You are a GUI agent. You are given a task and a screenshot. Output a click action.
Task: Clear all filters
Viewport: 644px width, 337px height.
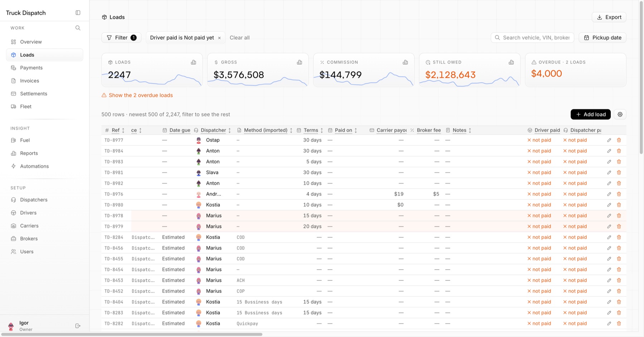(x=240, y=38)
